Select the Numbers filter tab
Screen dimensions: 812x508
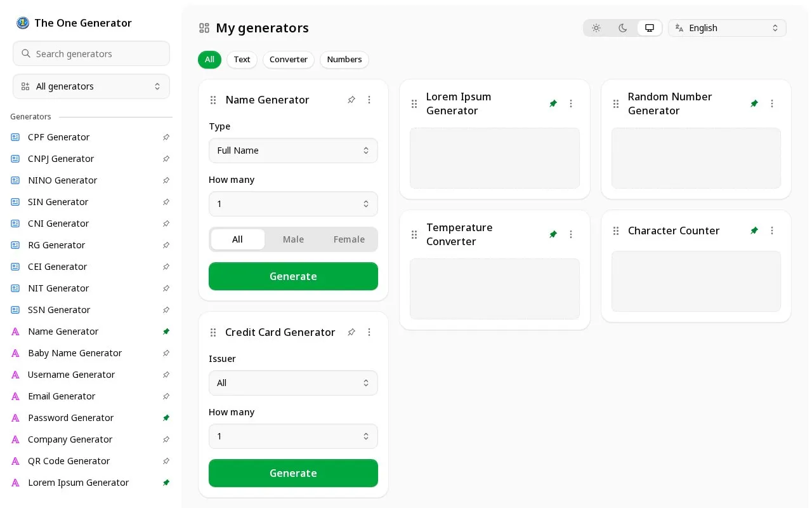pyautogui.click(x=344, y=60)
